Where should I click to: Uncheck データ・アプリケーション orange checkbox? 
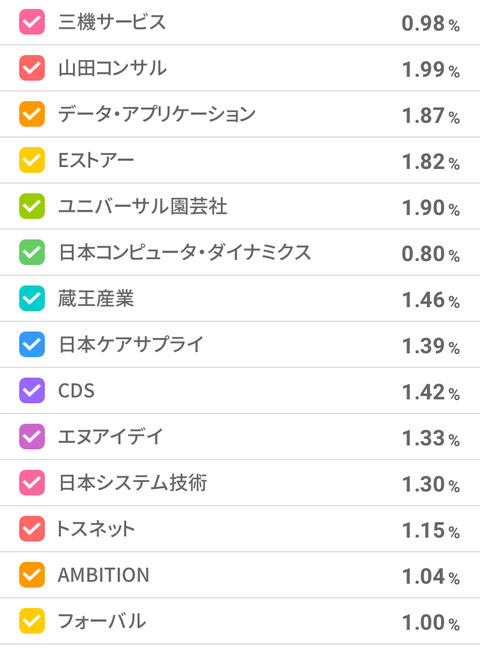(32, 114)
